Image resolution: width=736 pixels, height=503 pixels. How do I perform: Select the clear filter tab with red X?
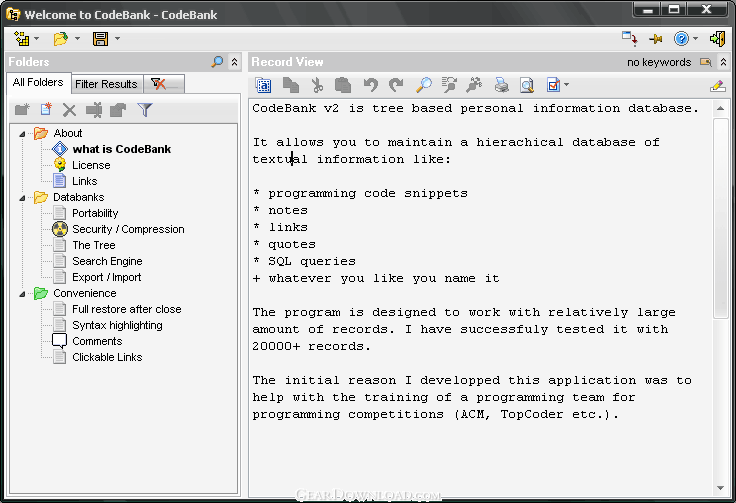tap(164, 84)
